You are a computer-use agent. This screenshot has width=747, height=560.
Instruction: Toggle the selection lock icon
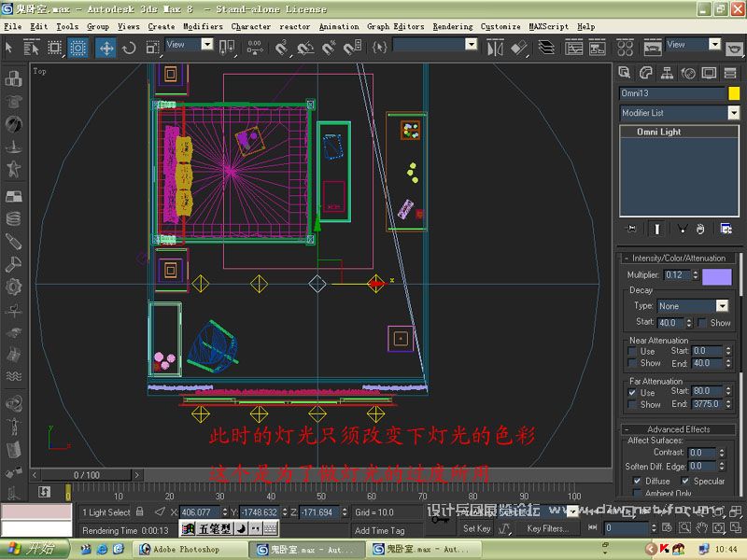[139, 511]
